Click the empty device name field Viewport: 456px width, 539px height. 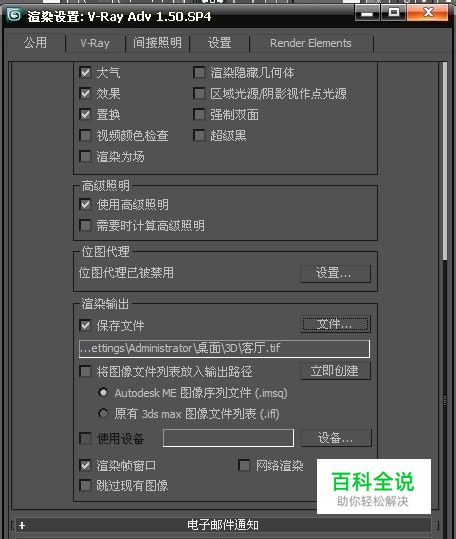pos(228,438)
